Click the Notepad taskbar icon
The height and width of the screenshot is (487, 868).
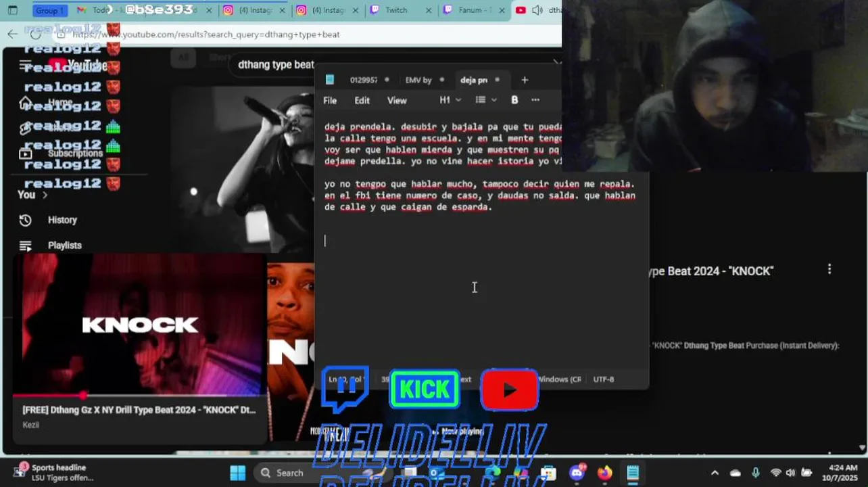tap(633, 473)
